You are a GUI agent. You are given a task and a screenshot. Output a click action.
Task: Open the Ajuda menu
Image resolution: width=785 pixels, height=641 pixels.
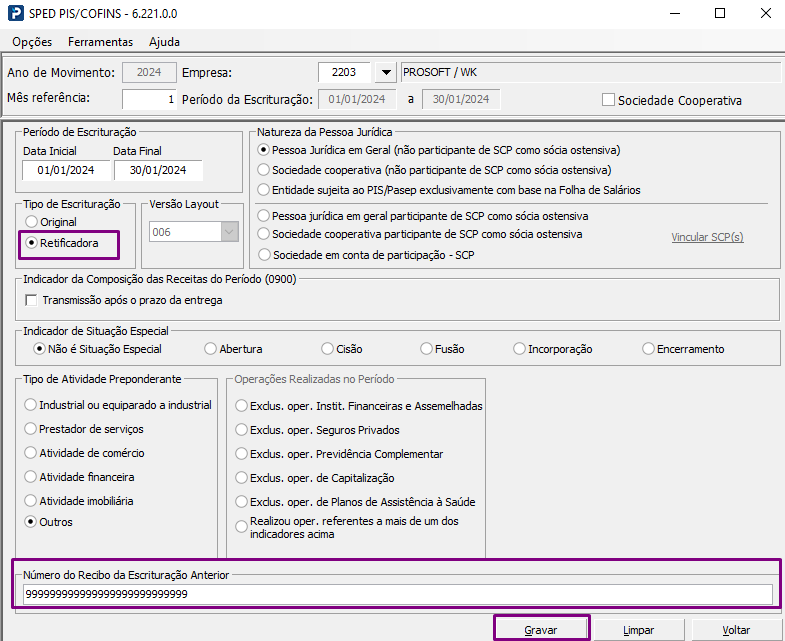pos(164,42)
